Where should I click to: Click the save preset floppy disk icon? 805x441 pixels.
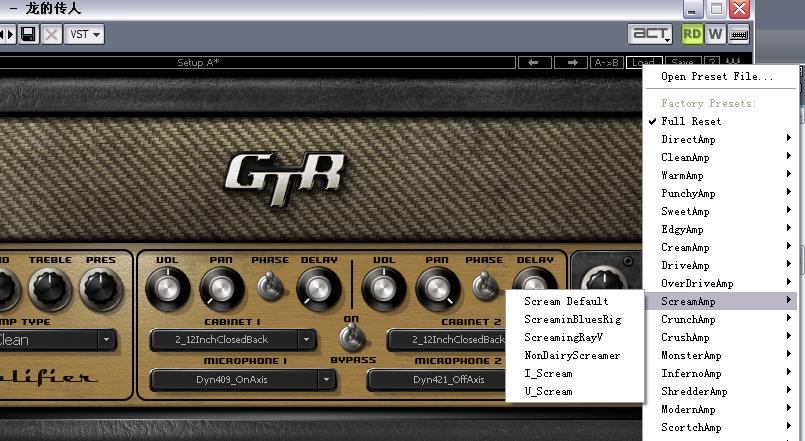29,35
